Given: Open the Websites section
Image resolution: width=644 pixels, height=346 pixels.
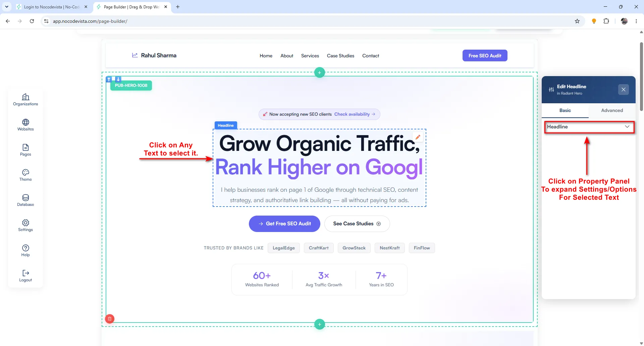Looking at the screenshot, I should point(25,125).
